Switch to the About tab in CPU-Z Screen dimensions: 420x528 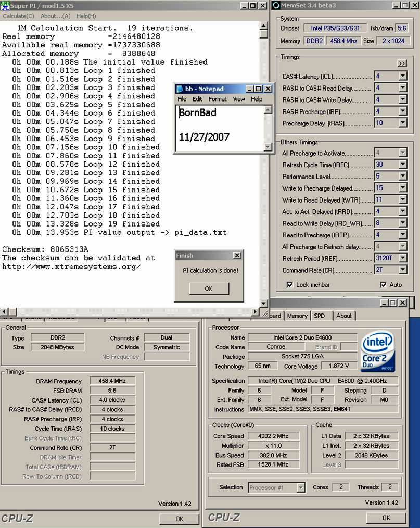(x=343, y=316)
